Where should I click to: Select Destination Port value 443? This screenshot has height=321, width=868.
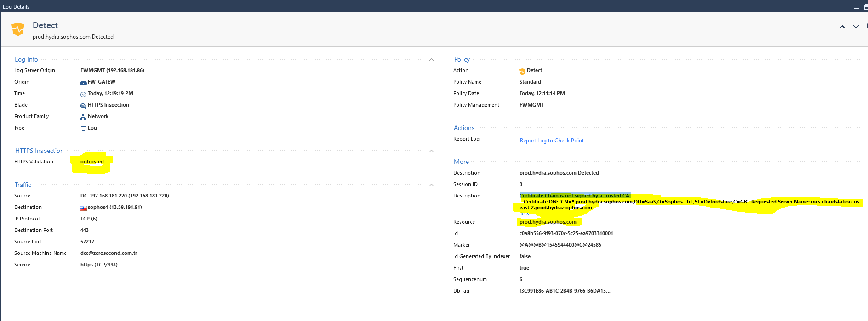[x=85, y=230]
